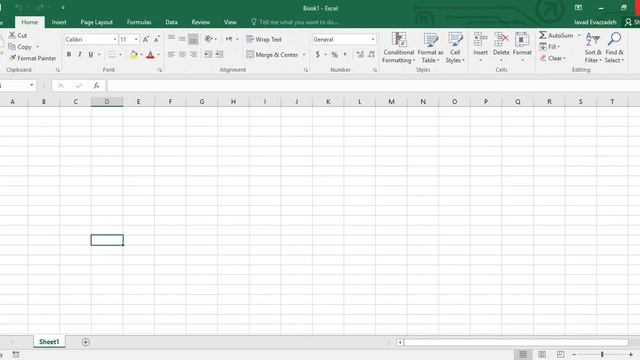Open the Data ribbon tab
The image size is (640, 360).
[171, 22]
